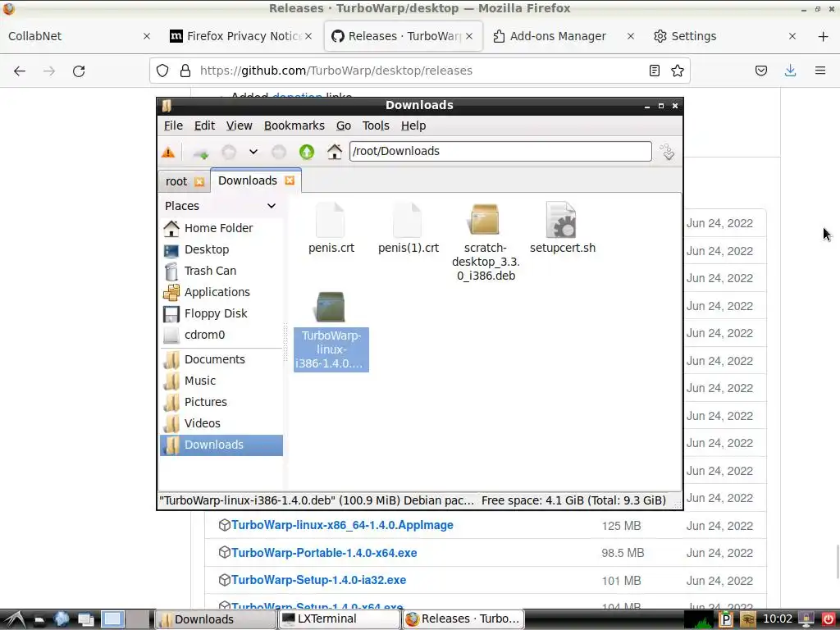Go back in file manager history

coord(229,152)
